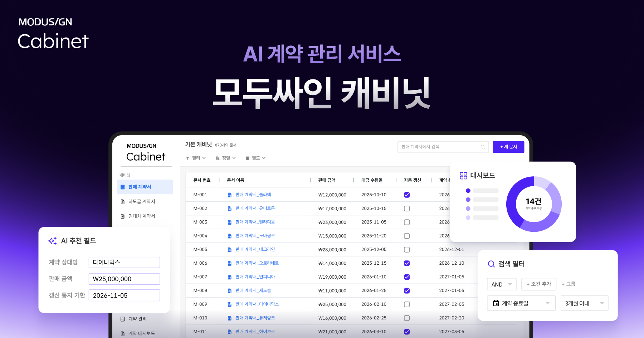
Task: Enable the auto-renewal checkbox for row M-002
Action: click(x=407, y=208)
